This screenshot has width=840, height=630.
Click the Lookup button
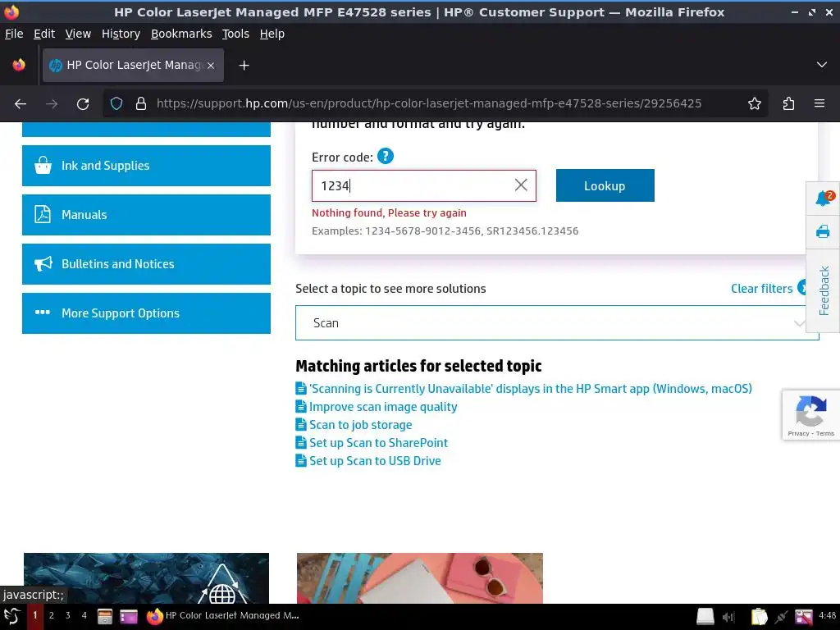[605, 186]
